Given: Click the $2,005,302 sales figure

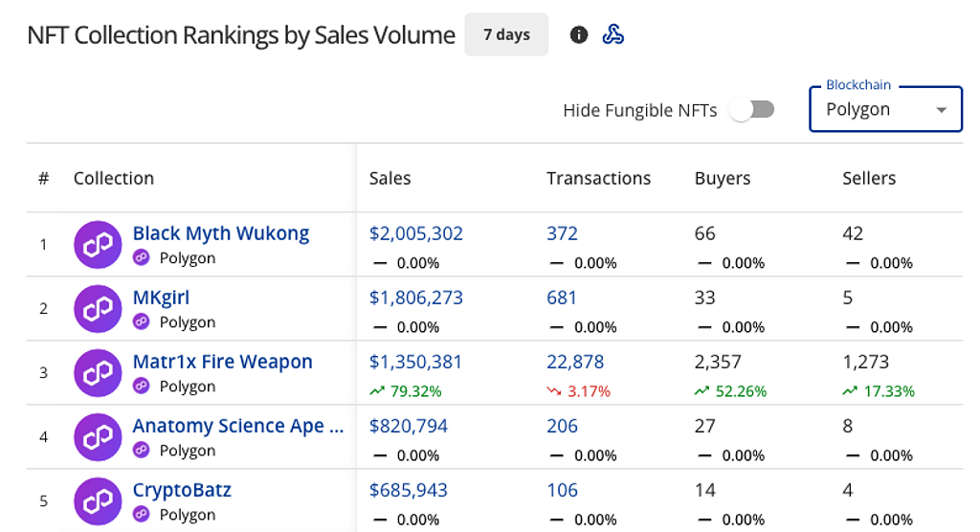Looking at the screenshot, I should click(x=416, y=233).
